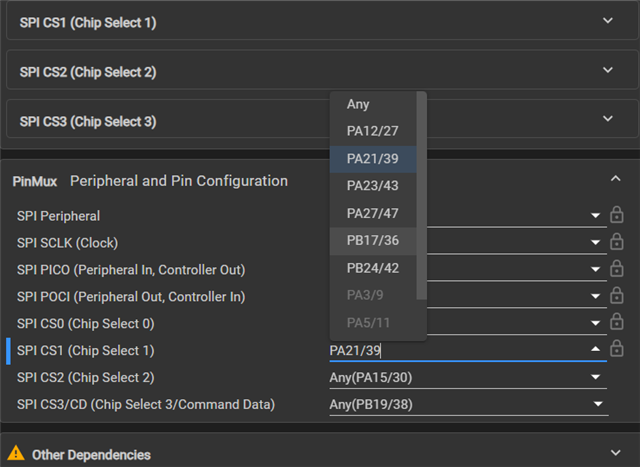This screenshot has width=640, height=467.
Task: Toggle the lock icon for SPI PICO
Action: [x=616, y=268]
